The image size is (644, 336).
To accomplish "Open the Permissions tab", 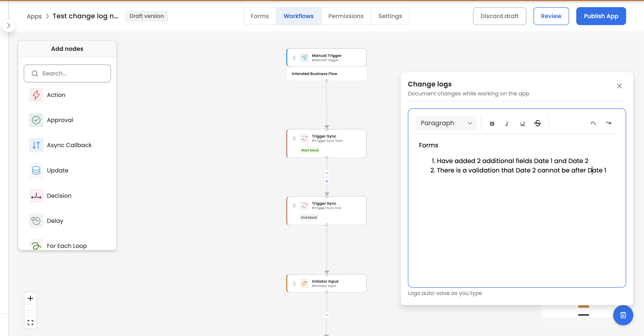I will pos(345,16).
